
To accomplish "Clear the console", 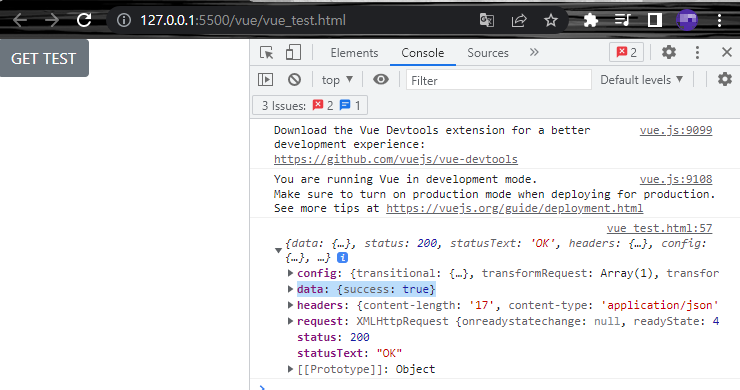I will tap(294, 79).
